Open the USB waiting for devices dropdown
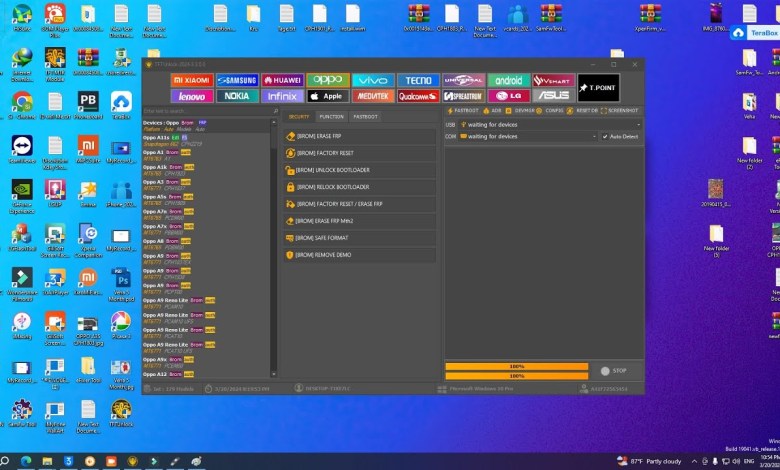Viewport: 780px width, 470px height. pyautogui.click(x=550, y=124)
